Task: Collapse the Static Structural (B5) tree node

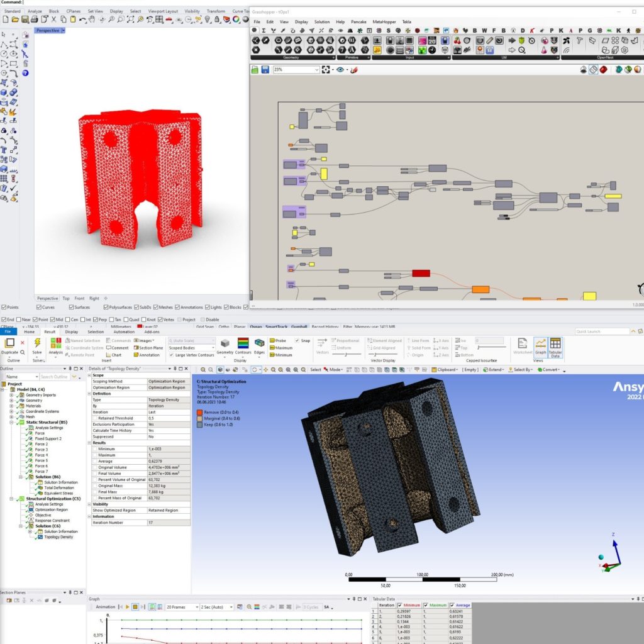Action: click(x=11, y=422)
